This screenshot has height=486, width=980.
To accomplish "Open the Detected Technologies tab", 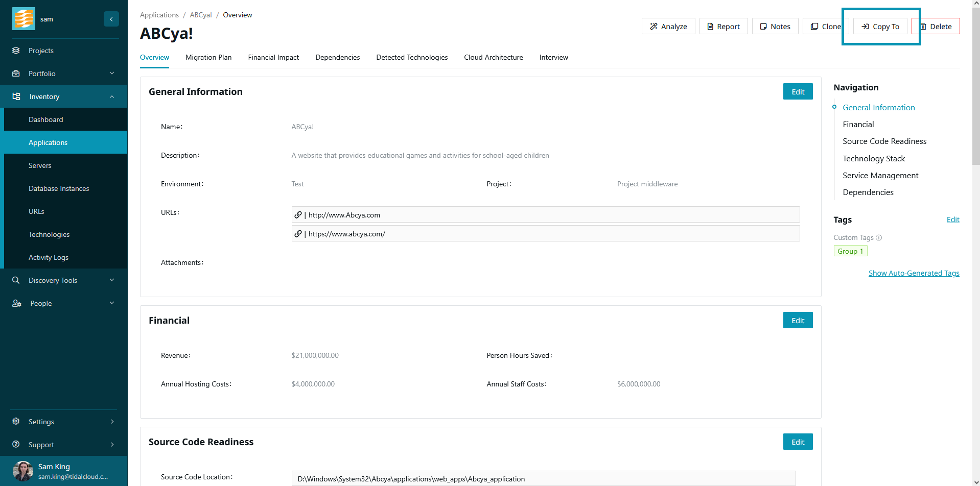I will pos(412,57).
